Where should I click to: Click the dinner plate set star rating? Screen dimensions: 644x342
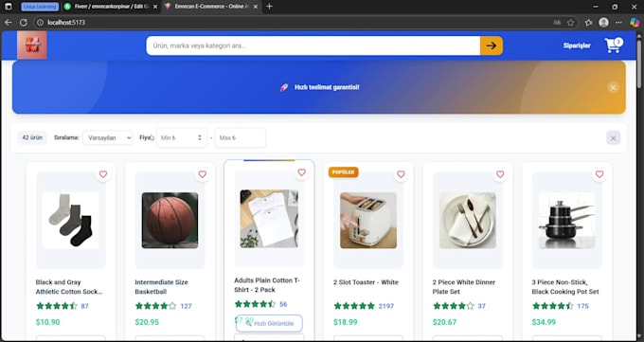tap(454, 306)
